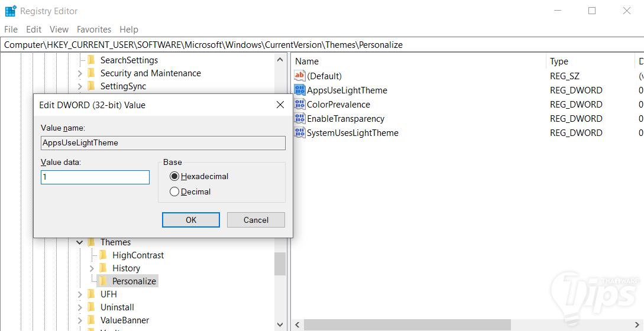This screenshot has height=331, width=644.
Task: Click the tree pane scroll-down arrow
Action: [x=280, y=324]
